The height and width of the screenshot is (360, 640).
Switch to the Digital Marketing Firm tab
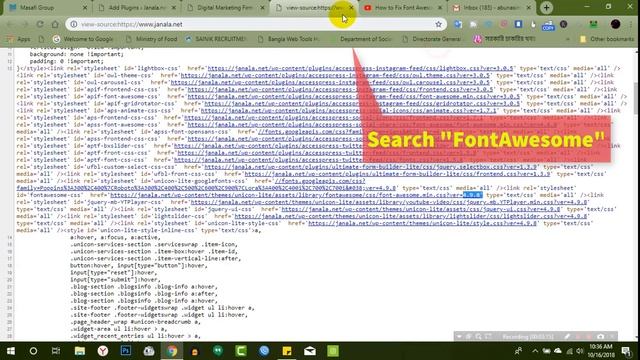coord(224,8)
